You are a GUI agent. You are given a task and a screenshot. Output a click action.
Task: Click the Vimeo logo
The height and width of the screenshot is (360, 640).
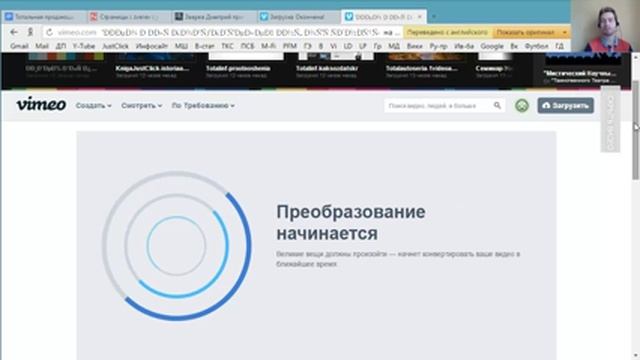tap(41, 104)
